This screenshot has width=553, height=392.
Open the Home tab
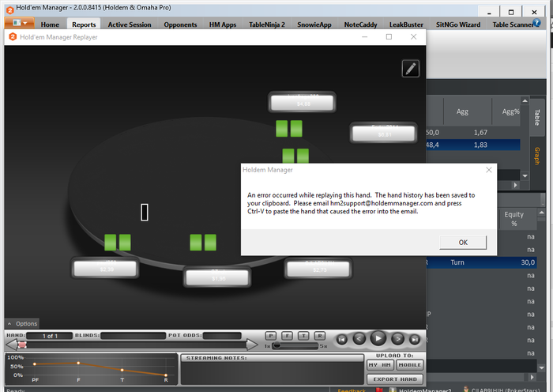[x=50, y=24]
